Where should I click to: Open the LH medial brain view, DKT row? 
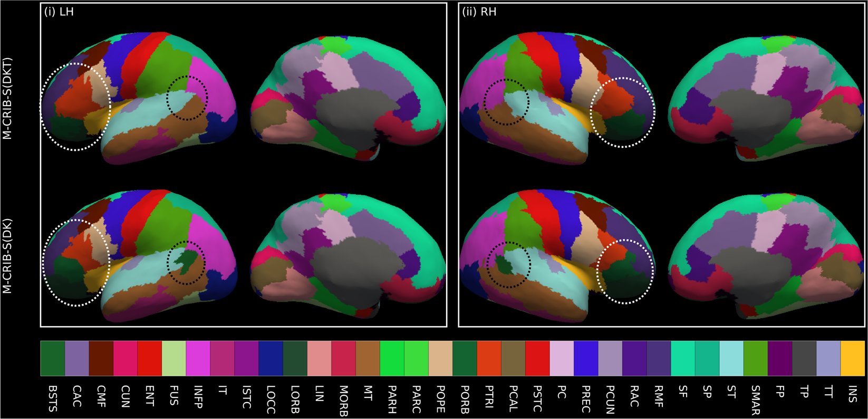click(348, 99)
